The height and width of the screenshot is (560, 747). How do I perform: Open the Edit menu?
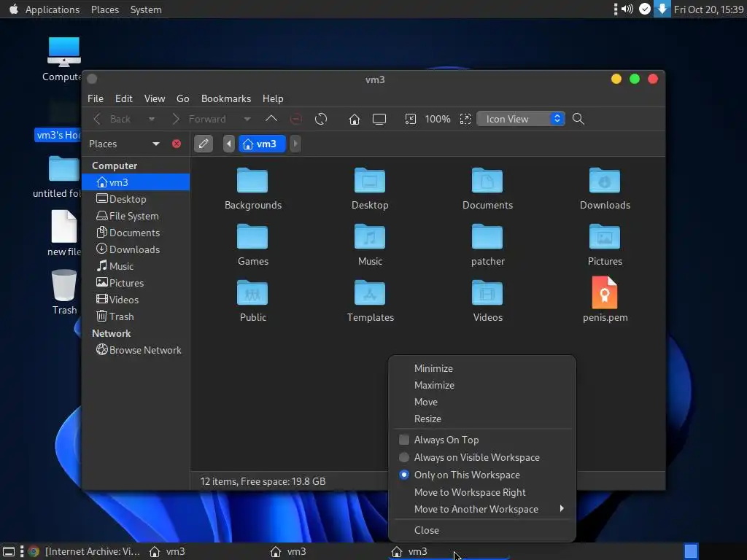pyautogui.click(x=124, y=98)
